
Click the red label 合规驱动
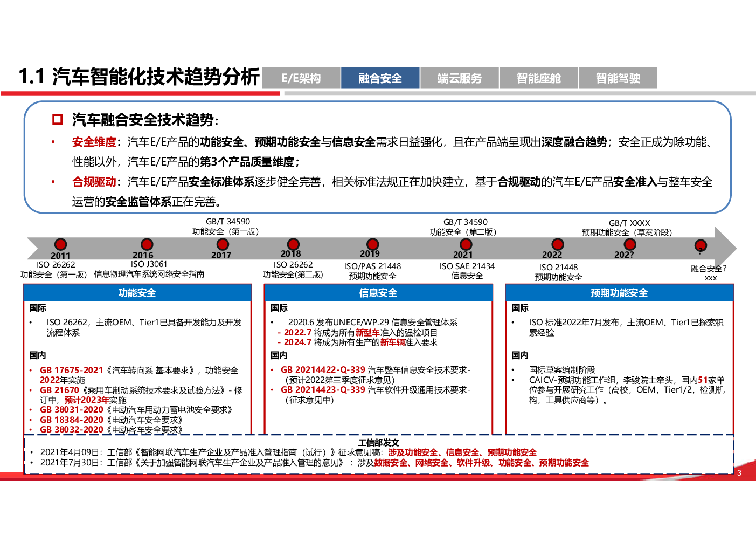(x=94, y=182)
